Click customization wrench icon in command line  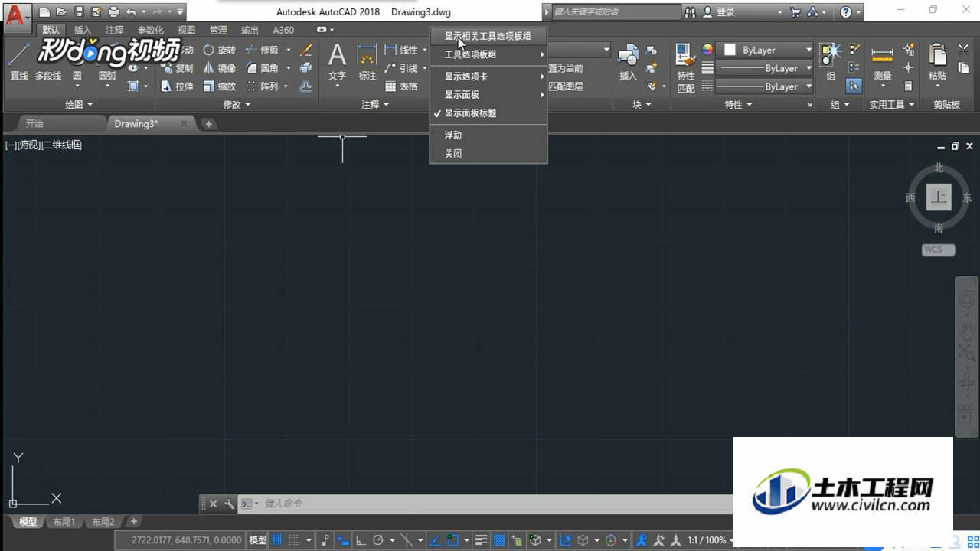pyautogui.click(x=228, y=504)
